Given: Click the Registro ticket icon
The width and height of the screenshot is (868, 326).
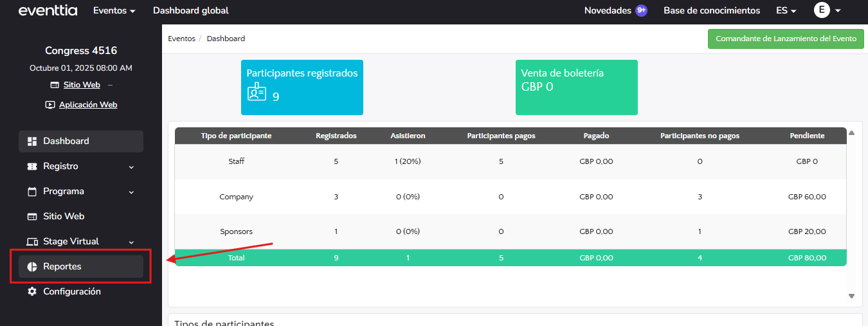Looking at the screenshot, I should (32, 167).
